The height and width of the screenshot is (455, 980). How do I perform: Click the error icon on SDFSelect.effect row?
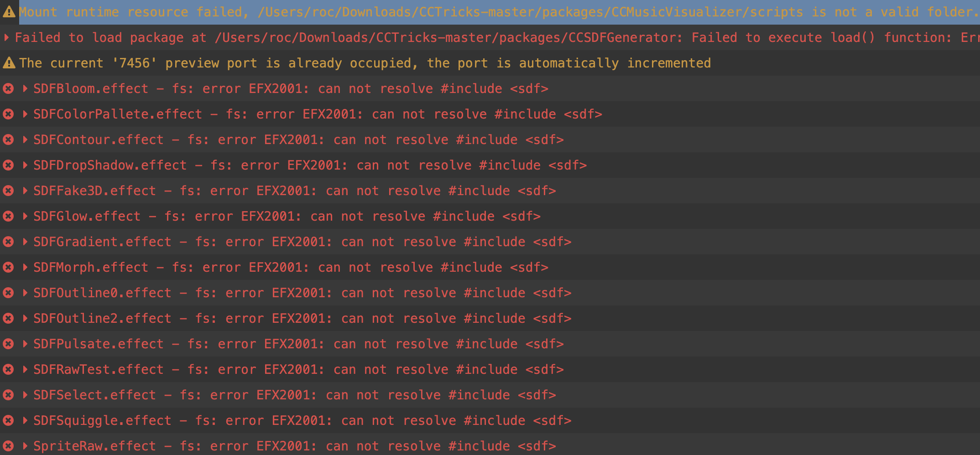click(8, 395)
